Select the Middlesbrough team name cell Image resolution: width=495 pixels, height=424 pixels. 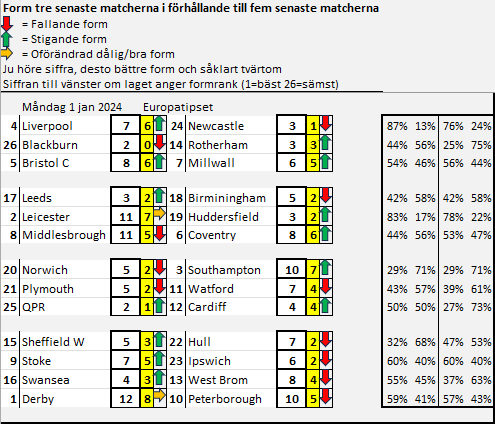click(x=64, y=235)
